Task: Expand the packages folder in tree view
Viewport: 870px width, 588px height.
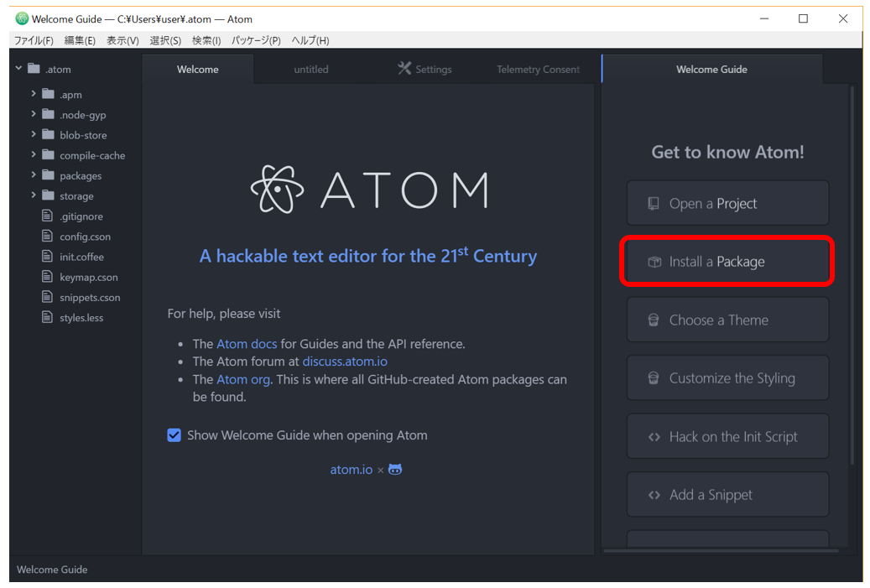Action: [x=34, y=175]
